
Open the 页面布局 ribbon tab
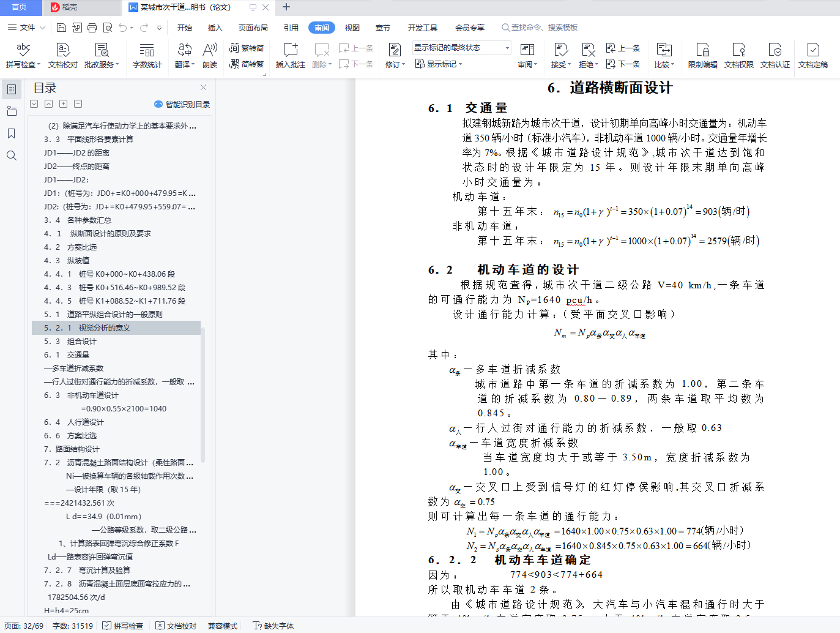pos(253,28)
